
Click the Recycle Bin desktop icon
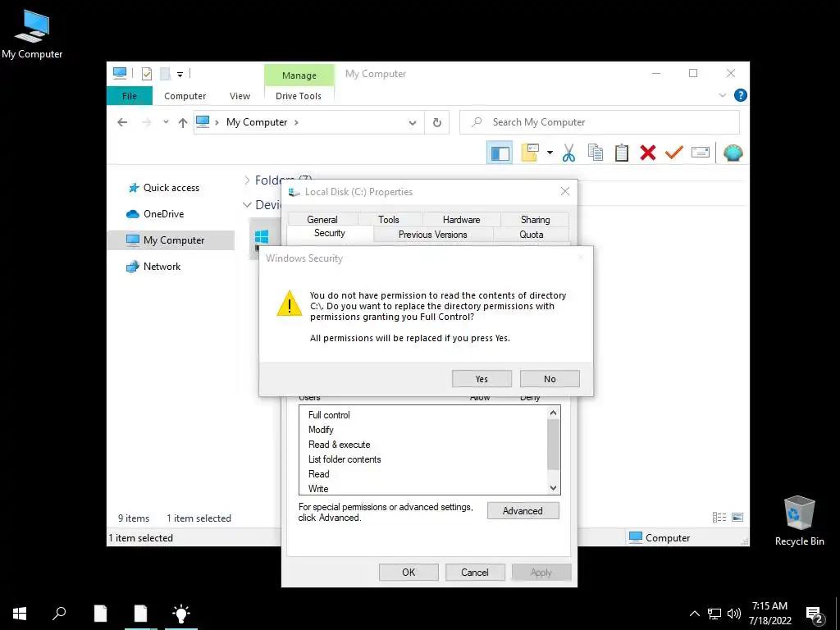pos(799,521)
